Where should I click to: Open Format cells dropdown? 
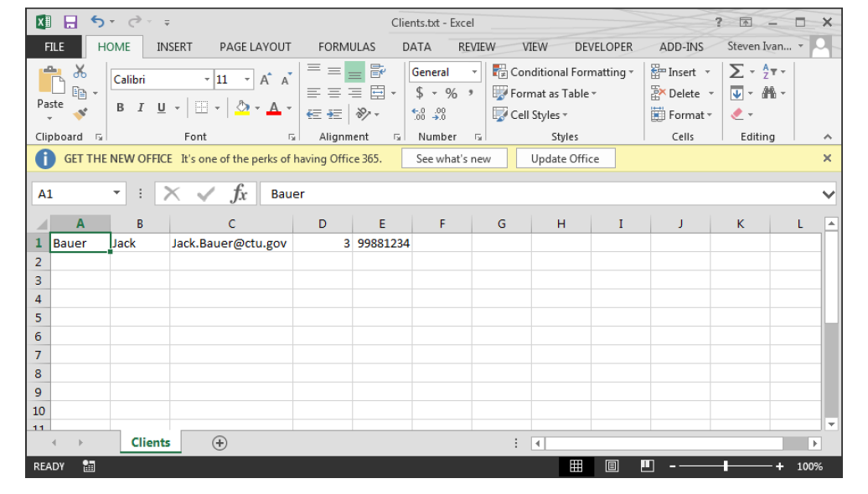(681, 115)
